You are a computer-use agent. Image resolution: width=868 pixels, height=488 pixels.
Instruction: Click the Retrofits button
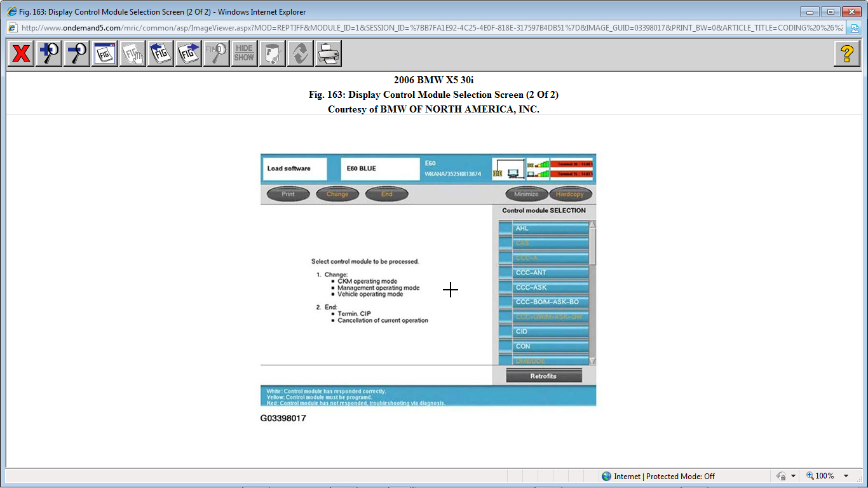543,376
